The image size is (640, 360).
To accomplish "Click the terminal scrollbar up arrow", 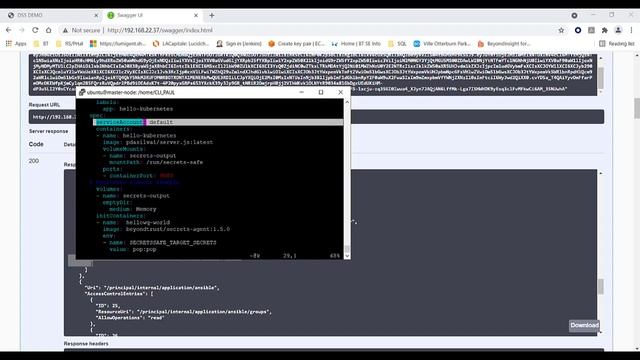I will [347, 102].
